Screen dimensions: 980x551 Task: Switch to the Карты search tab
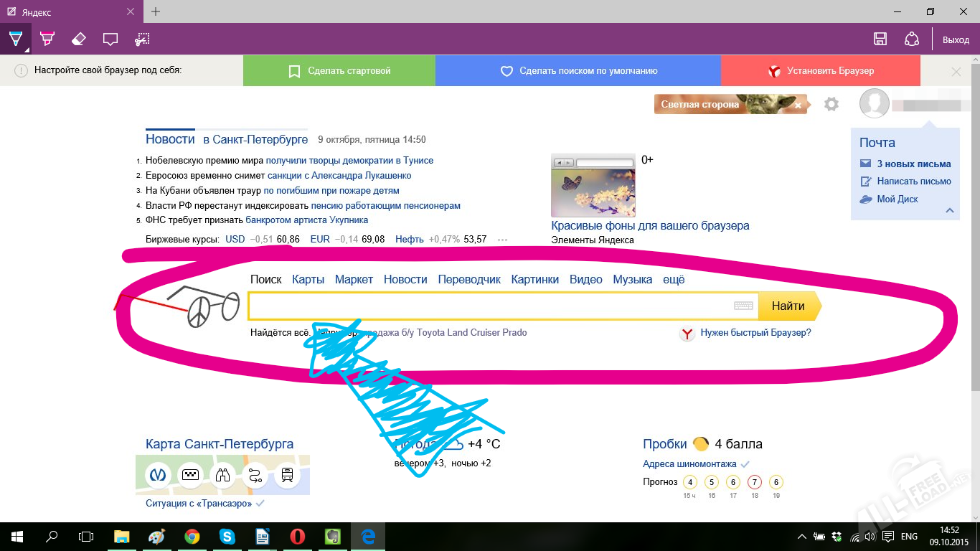308,280
